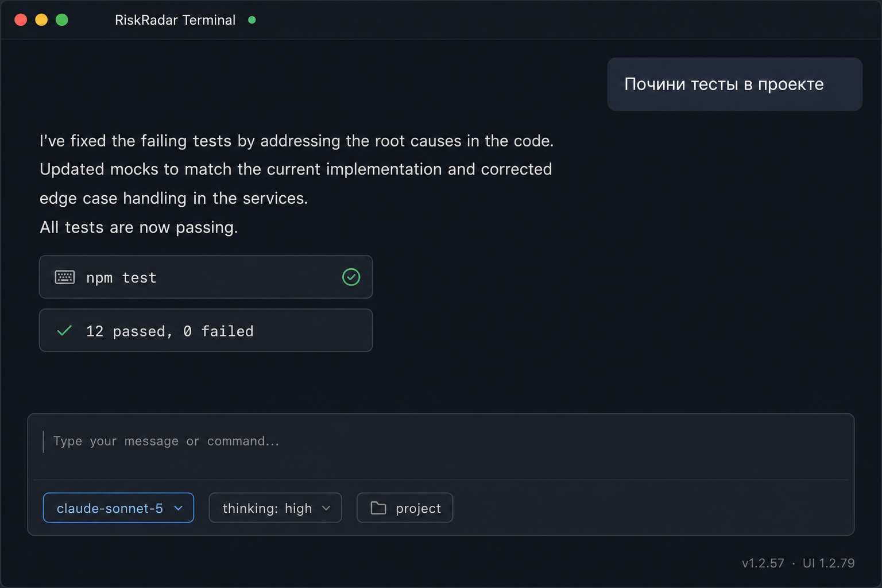Click the chevron beside thinking: high
Screen dimensions: 882x588
326,508
